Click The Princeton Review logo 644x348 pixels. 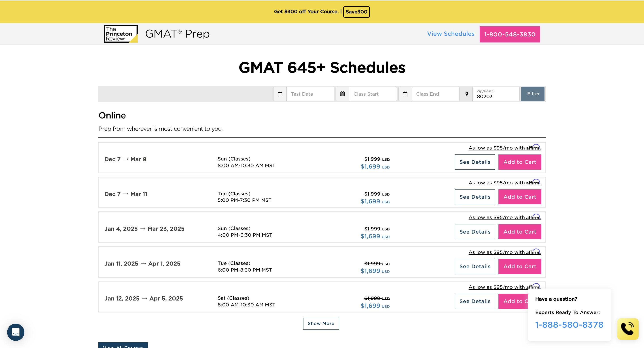pos(121,34)
